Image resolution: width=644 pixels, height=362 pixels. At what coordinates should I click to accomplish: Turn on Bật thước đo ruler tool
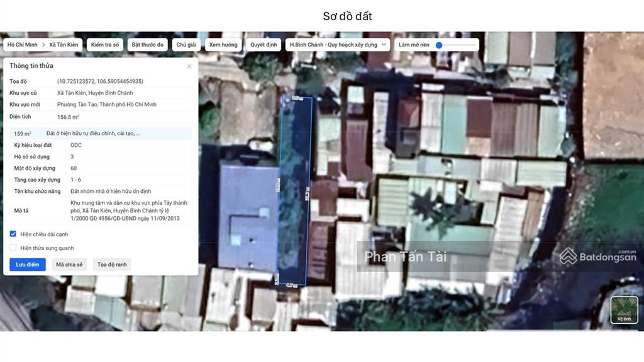[x=147, y=45]
